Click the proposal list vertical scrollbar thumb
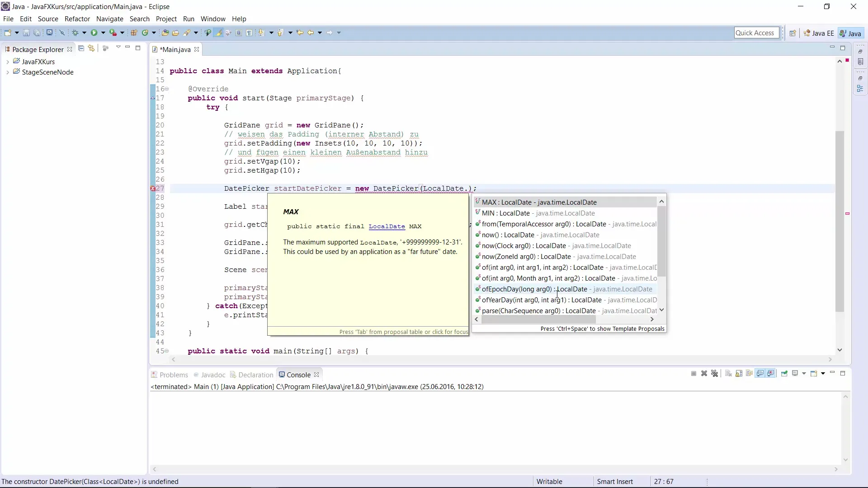The image size is (868, 488). tap(662, 242)
